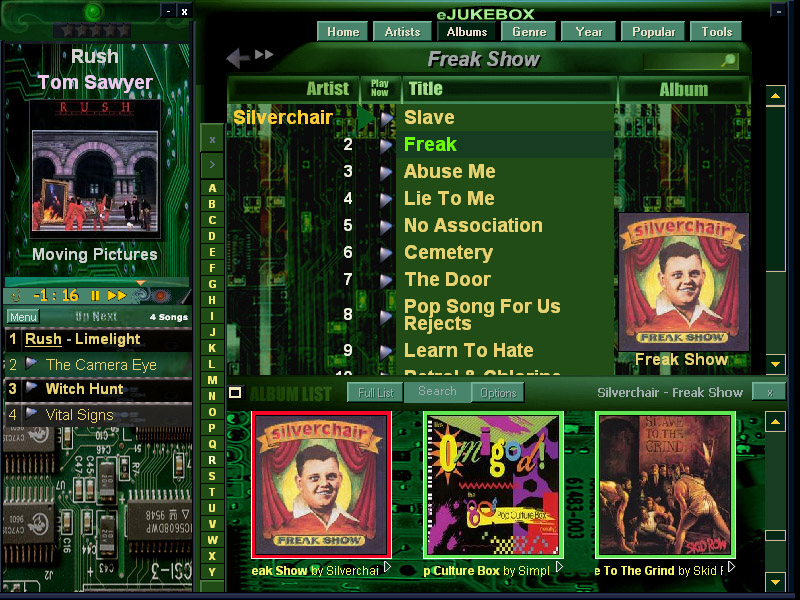Click the song title Abuse Me
The width and height of the screenshot is (800, 600).
click(449, 171)
